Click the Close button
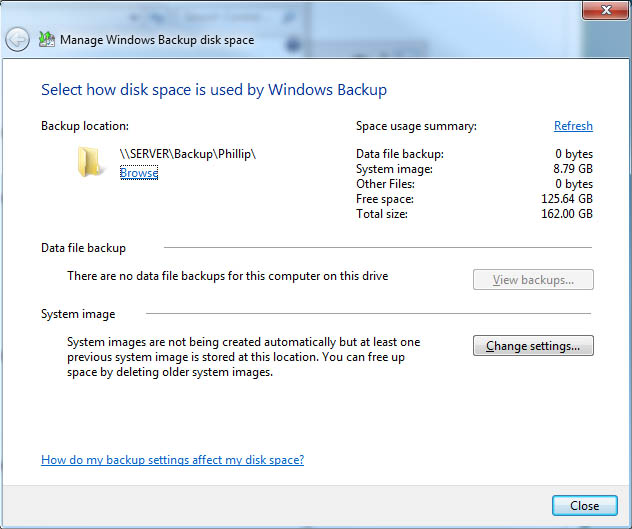This screenshot has width=632, height=529. point(585,506)
